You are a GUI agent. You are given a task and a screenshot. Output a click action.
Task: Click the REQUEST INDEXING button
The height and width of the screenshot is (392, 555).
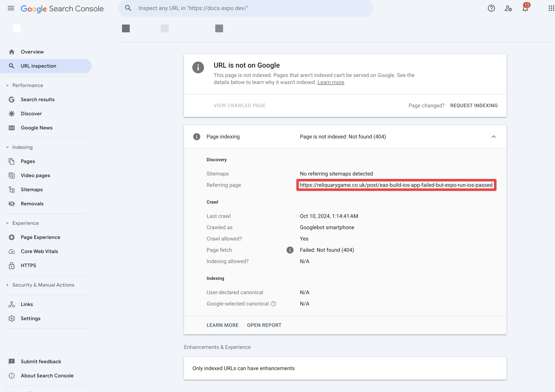pos(474,106)
